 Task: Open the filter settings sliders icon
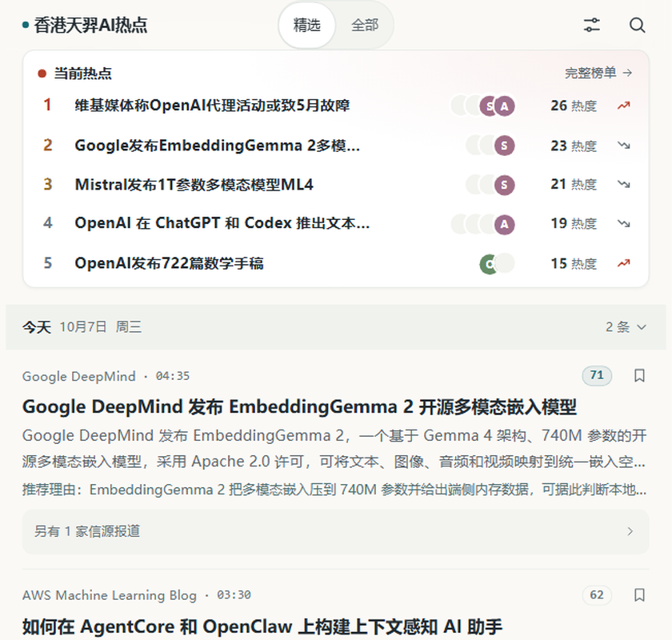point(591,25)
